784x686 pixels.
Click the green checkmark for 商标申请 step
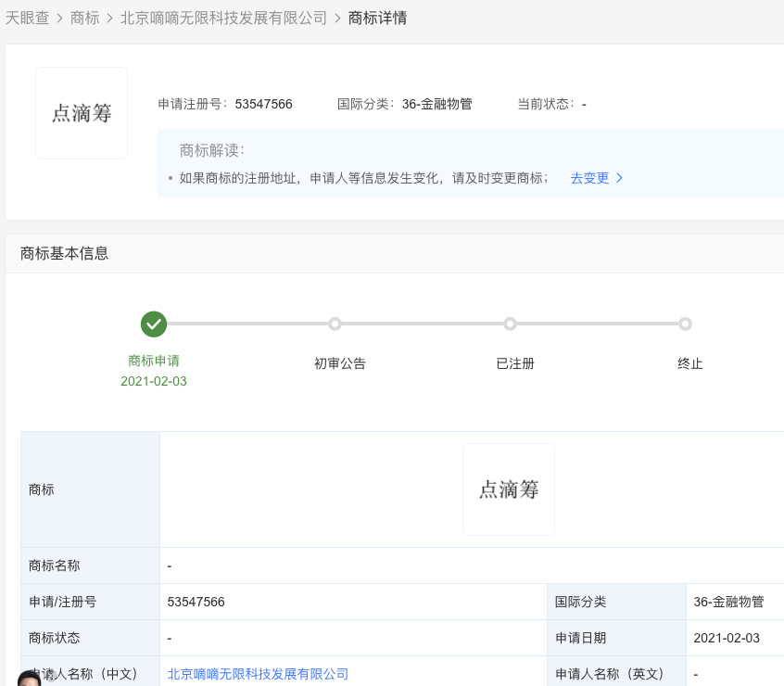tap(154, 324)
